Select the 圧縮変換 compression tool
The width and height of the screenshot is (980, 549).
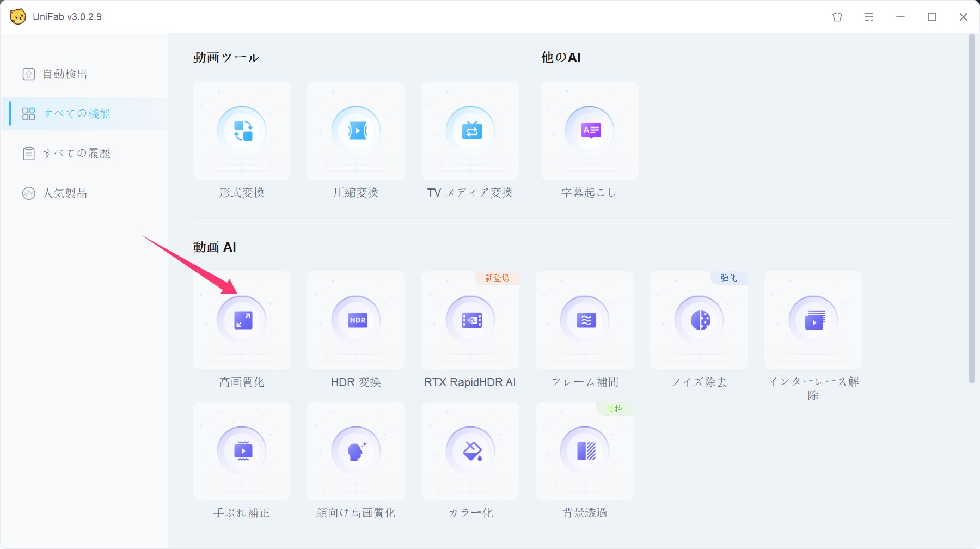(356, 131)
